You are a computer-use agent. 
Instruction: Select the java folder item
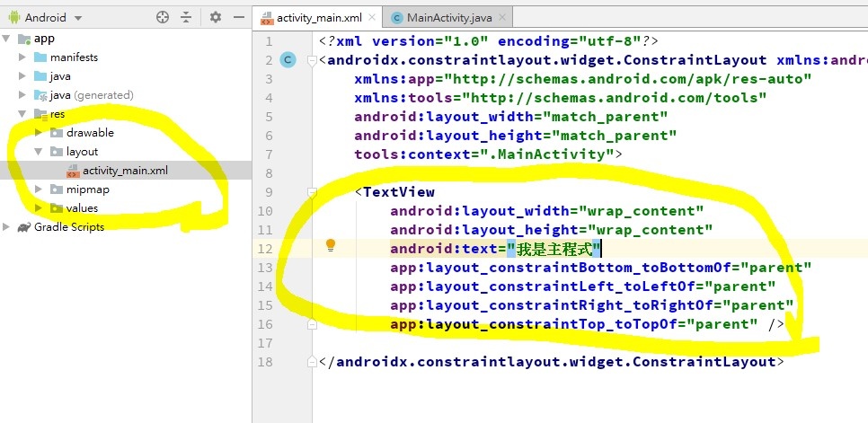coord(60,75)
